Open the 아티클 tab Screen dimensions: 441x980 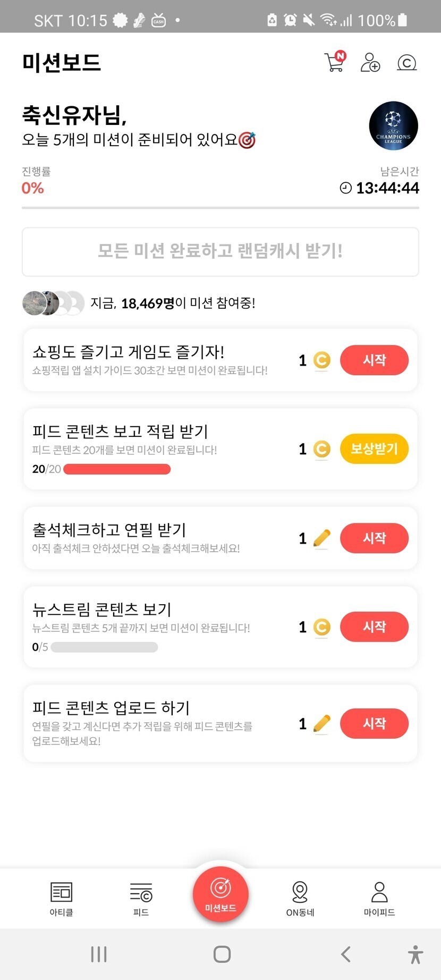point(61,898)
